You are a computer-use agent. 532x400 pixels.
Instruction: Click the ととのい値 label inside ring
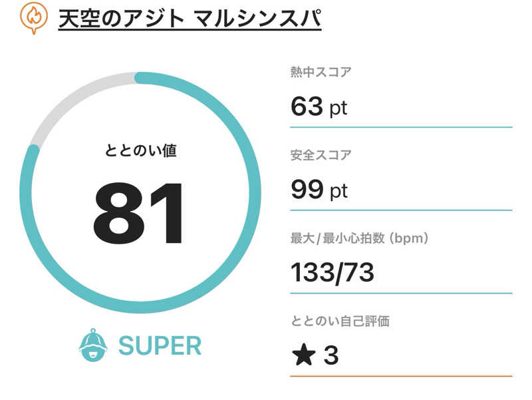141,151
